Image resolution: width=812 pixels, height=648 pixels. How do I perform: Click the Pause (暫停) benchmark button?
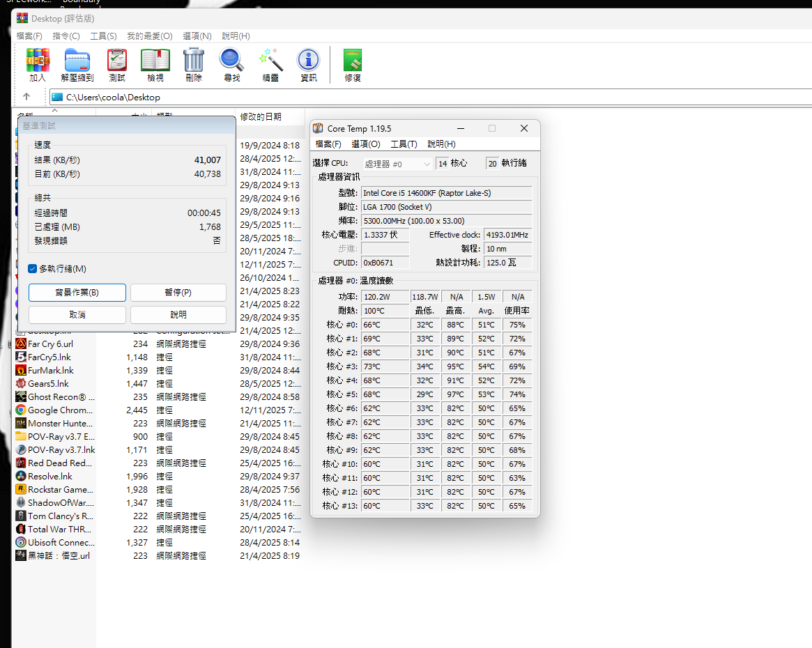[x=178, y=293]
